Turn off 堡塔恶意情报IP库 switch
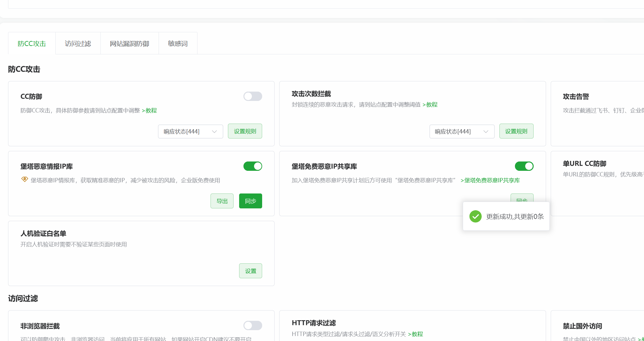 click(253, 166)
